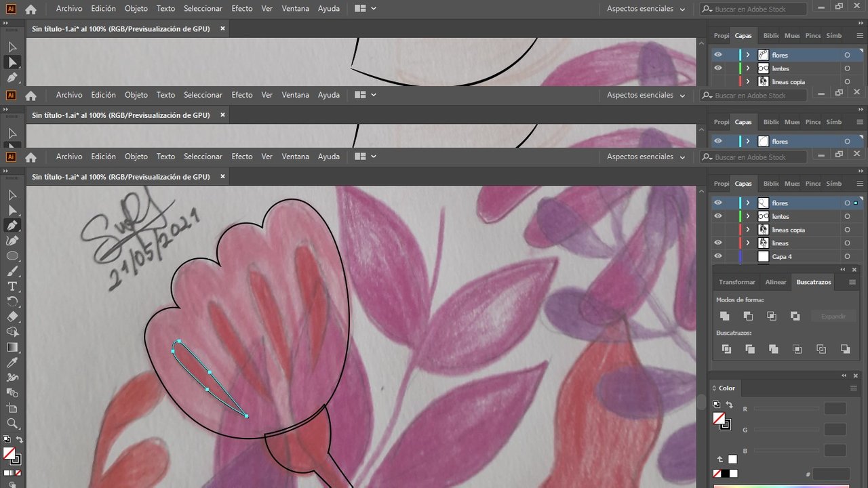Click the Outline pathfinder icon
The image size is (868, 488).
tap(821, 349)
